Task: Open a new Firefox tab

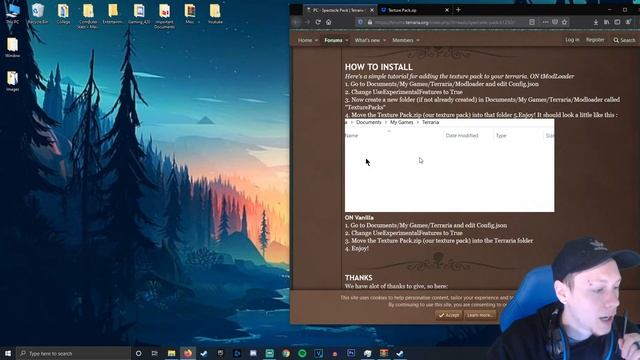Action: pyautogui.click(x=458, y=9)
